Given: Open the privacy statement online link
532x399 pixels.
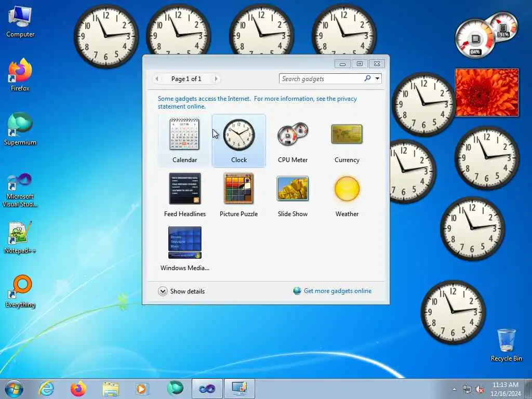Looking at the screenshot, I should click(x=257, y=102).
